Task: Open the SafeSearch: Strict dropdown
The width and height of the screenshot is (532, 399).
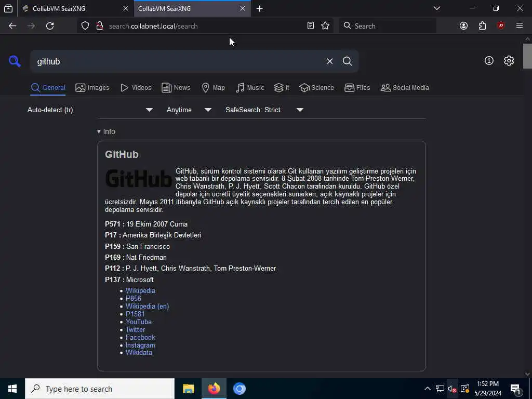Action: pos(264,110)
